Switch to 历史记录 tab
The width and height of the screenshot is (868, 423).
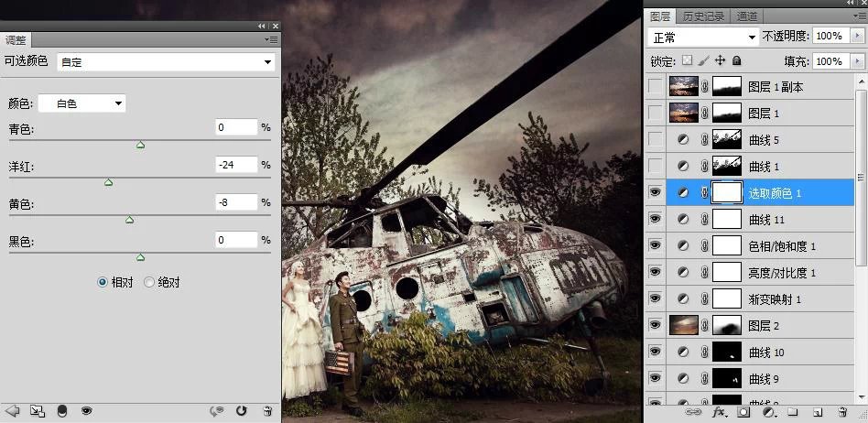point(703,16)
